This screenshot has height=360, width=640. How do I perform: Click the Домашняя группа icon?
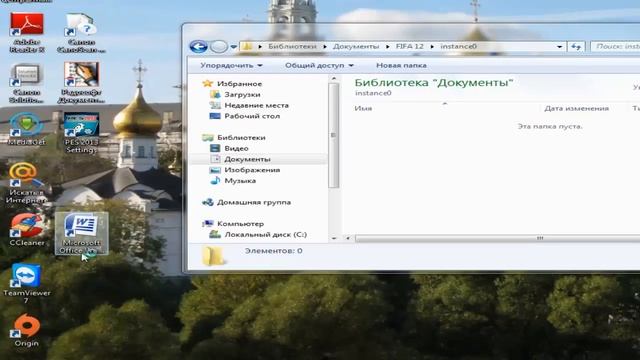(x=208, y=202)
